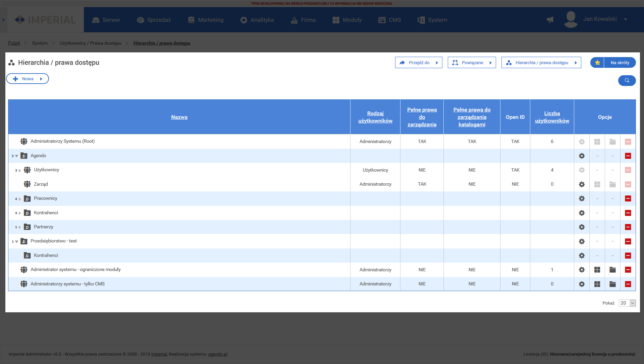Delete Pracownicy group via red minus

coord(628,198)
